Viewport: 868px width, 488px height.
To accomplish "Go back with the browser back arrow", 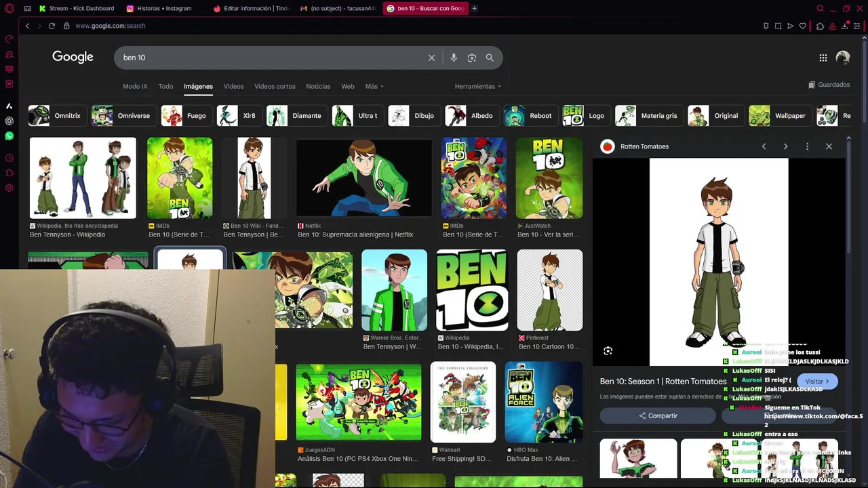I will tap(27, 26).
